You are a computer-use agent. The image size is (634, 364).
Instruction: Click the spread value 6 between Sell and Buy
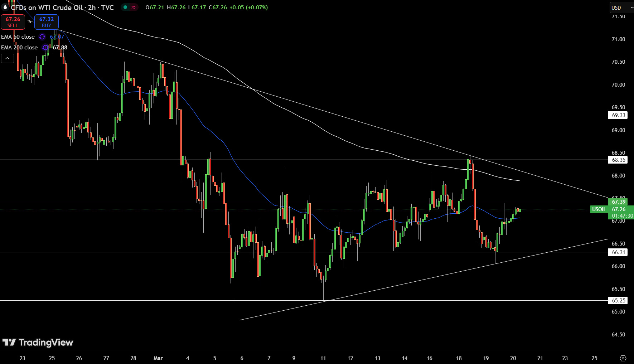(30, 22)
